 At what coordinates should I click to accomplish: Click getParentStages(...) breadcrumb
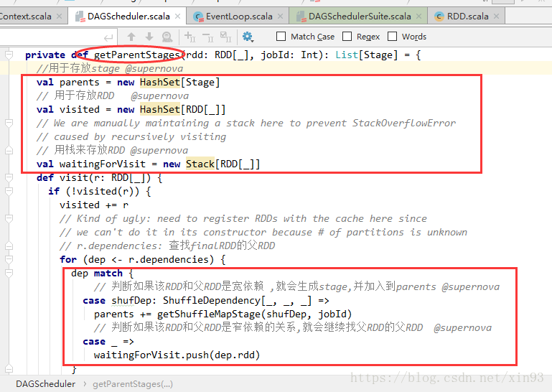(133, 384)
